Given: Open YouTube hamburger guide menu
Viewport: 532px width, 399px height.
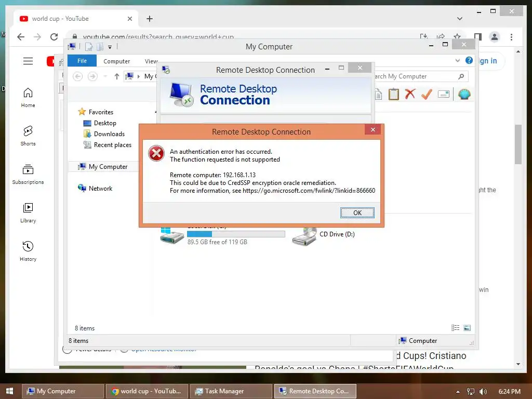Looking at the screenshot, I should pyautogui.click(x=28, y=61).
